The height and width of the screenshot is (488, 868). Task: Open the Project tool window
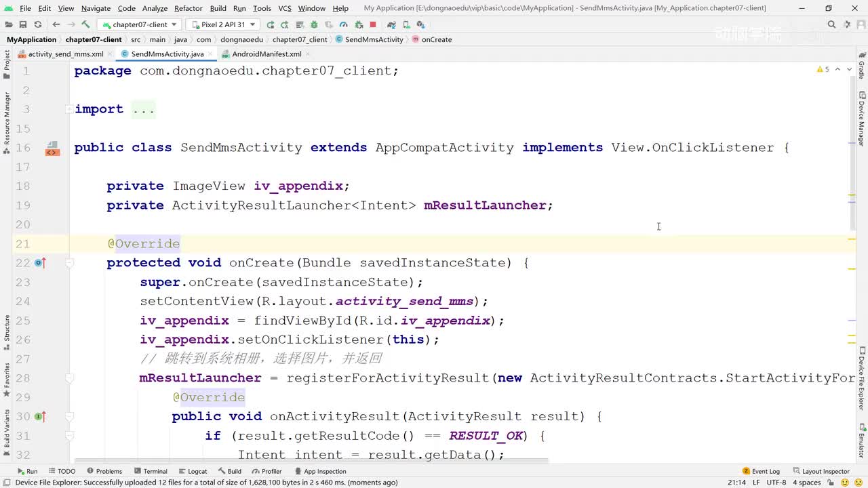(7, 64)
